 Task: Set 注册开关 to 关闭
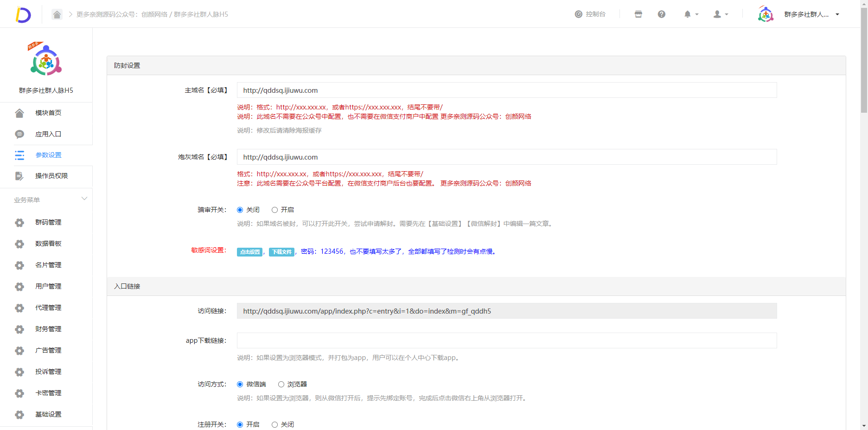click(x=274, y=424)
